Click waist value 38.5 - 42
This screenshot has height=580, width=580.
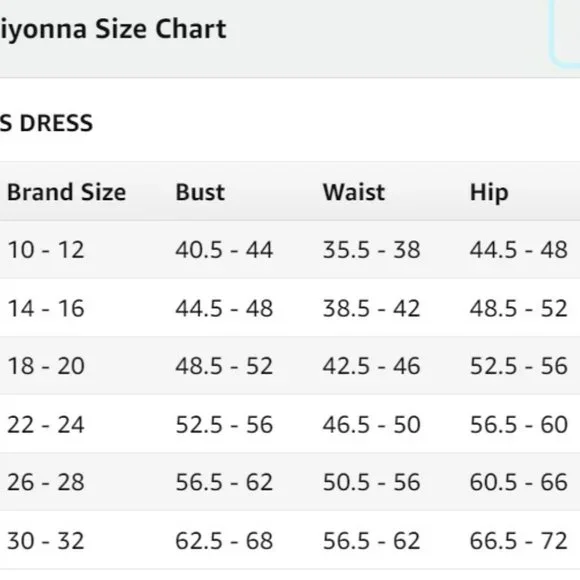(x=371, y=308)
